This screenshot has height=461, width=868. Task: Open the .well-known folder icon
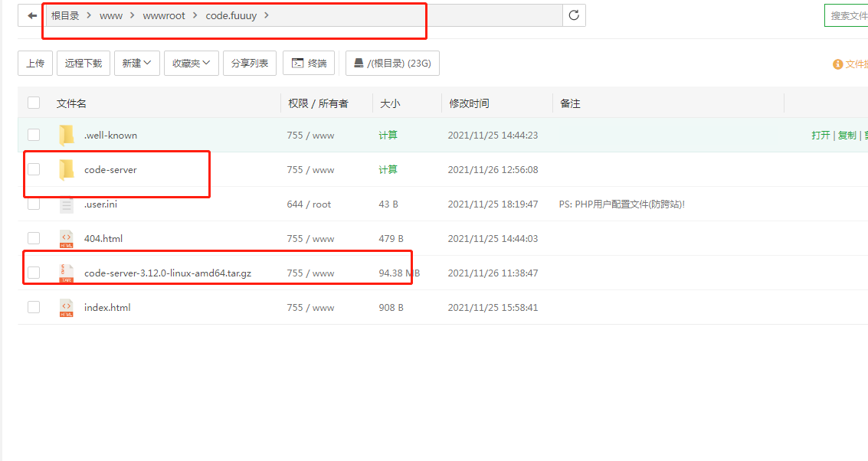tap(67, 135)
